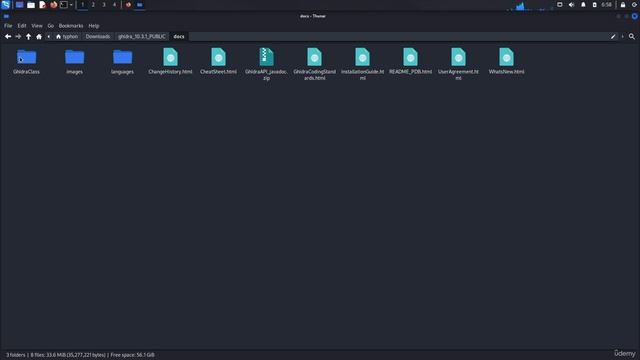The height and width of the screenshot is (360, 640).
Task: Focus the Thunar docs taskbar button
Action: (139, 5)
